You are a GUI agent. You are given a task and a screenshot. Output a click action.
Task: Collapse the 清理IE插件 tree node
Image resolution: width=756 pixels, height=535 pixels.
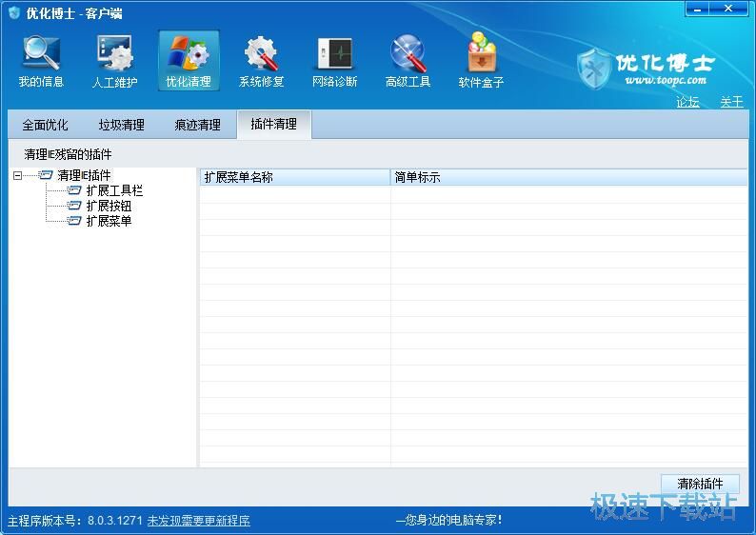pos(18,175)
